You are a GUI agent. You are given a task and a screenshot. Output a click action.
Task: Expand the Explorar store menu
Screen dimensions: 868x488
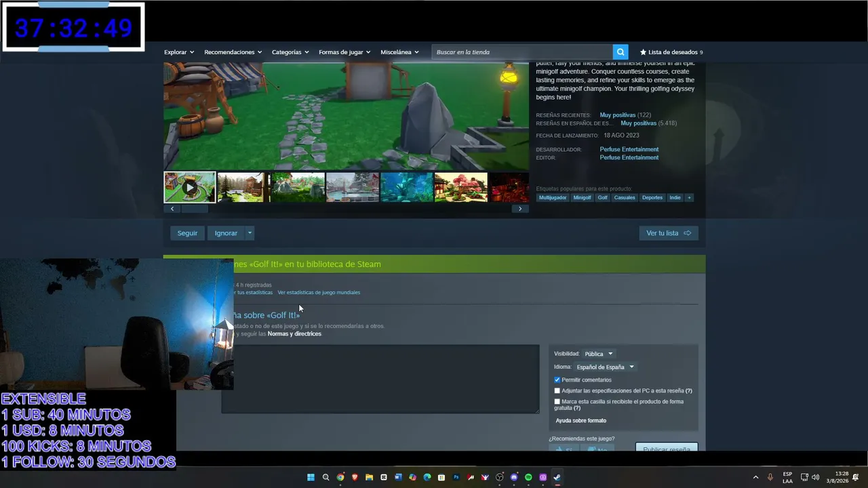(179, 52)
